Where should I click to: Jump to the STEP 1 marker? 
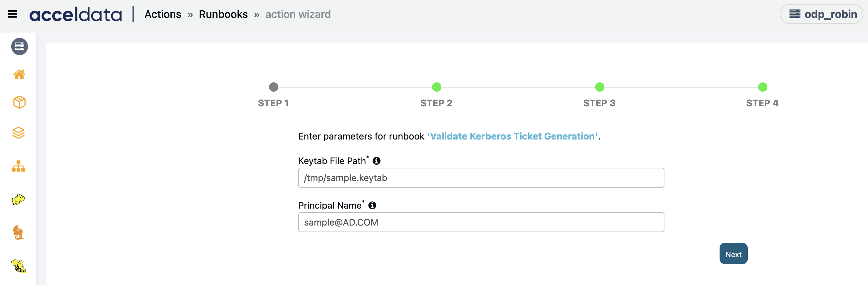tap(273, 87)
